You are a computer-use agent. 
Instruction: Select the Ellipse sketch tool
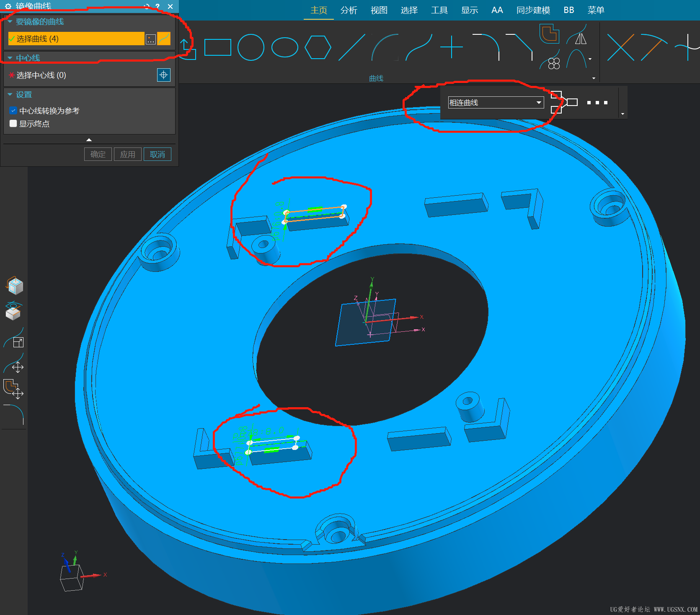(x=285, y=47)
